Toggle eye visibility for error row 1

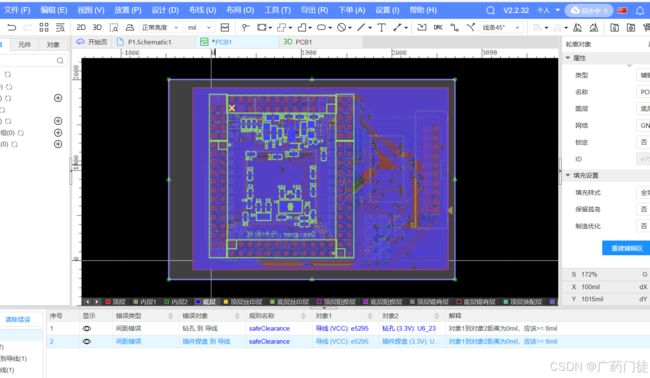click(87, 329)
